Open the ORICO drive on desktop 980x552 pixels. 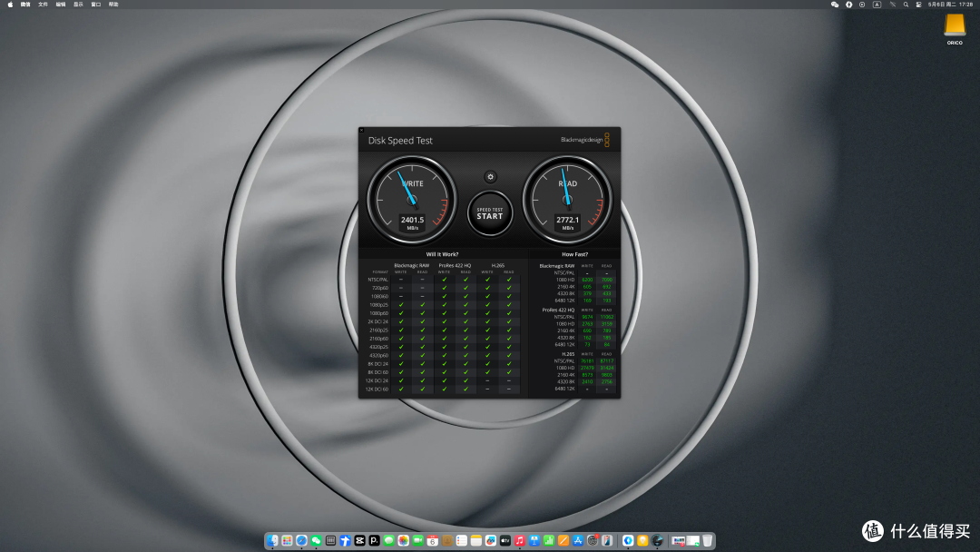[955, 29]
